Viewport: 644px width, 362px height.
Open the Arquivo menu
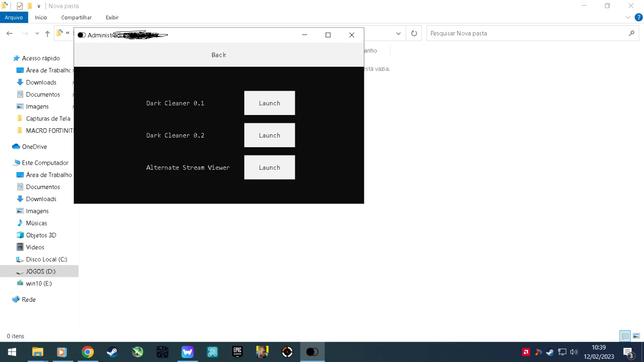14,17
